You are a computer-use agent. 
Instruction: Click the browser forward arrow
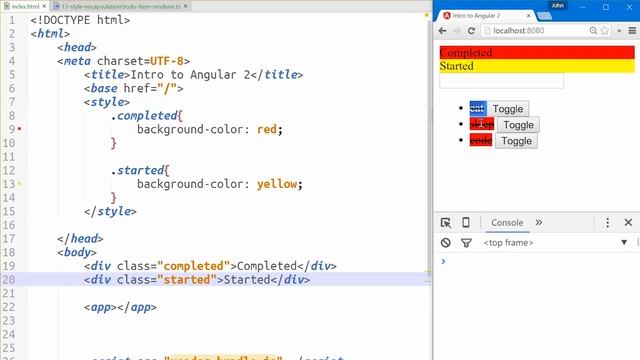[x=457, y=31]
